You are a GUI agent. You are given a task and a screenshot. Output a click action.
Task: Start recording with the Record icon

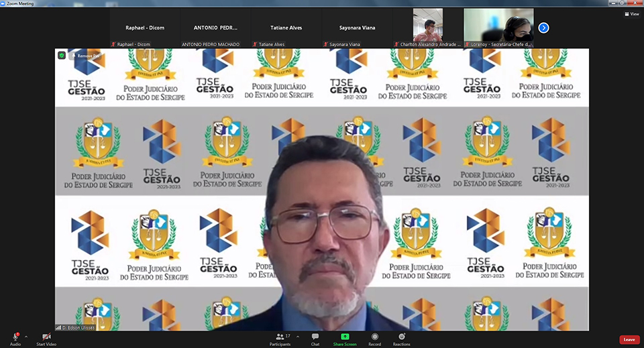[x=374, y=337]
